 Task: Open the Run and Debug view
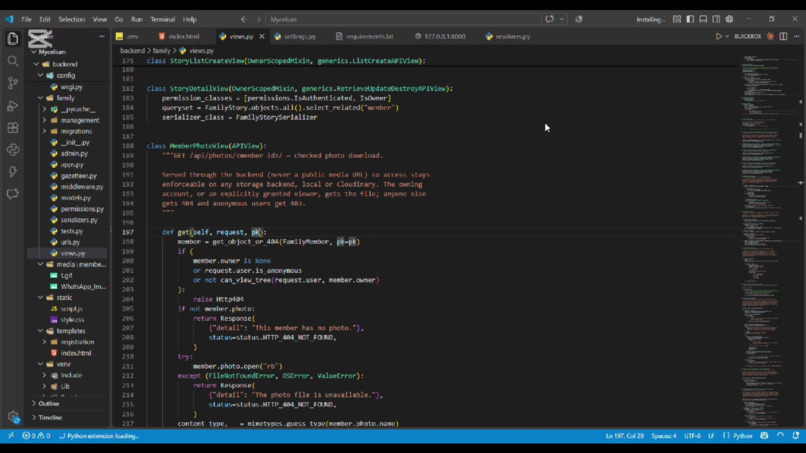coord(13,105)
